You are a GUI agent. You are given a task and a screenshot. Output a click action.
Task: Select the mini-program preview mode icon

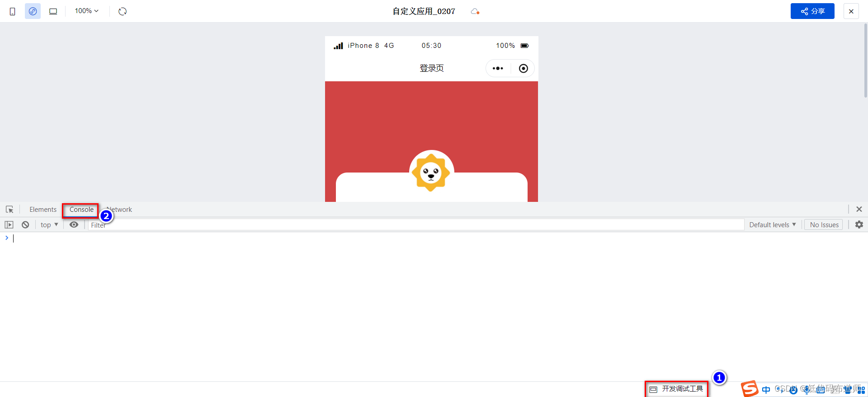coord(33,11)
